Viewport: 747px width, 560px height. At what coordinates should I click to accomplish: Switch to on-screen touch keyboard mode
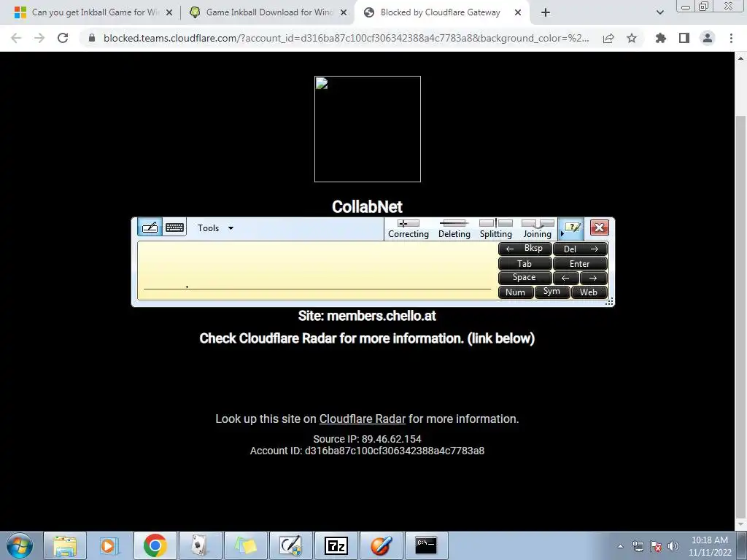coord(174,227)
